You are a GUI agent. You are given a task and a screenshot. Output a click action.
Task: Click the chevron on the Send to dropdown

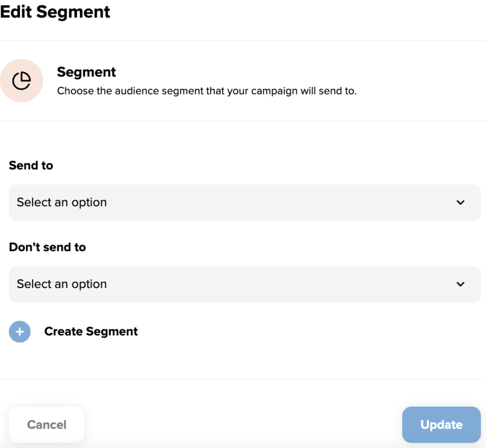click(x=460, y=203)
